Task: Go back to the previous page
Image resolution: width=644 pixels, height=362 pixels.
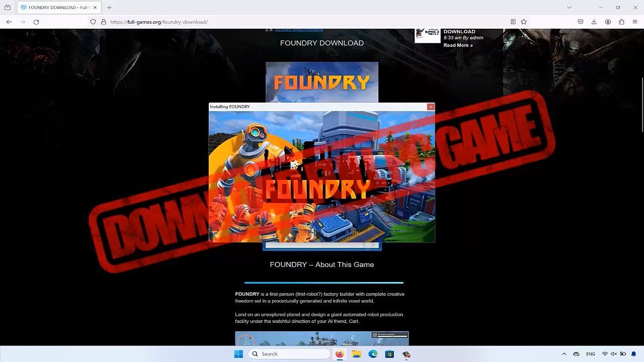Action: pos(9,22)
